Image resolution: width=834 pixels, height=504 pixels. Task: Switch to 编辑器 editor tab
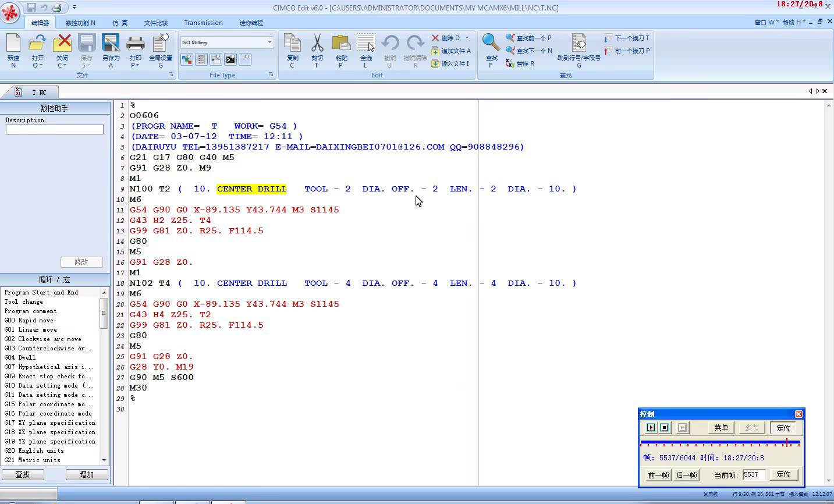(40, 23)
